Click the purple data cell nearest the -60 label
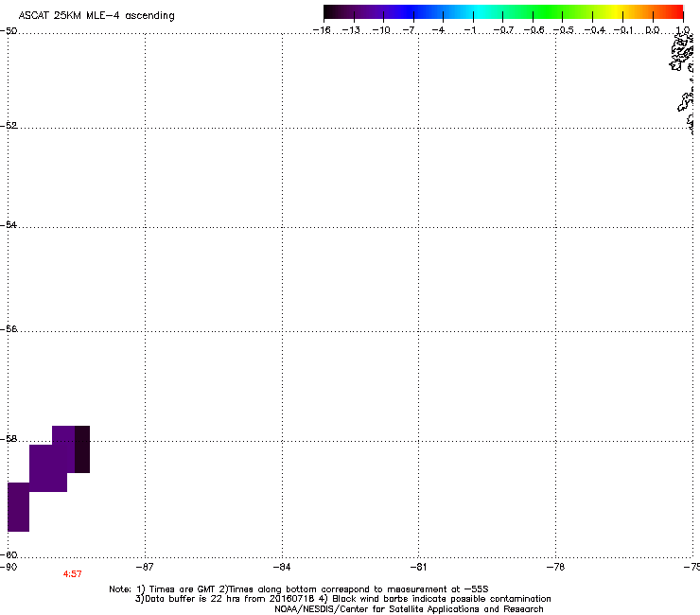700x615 pixels. [x=18, y=507]
